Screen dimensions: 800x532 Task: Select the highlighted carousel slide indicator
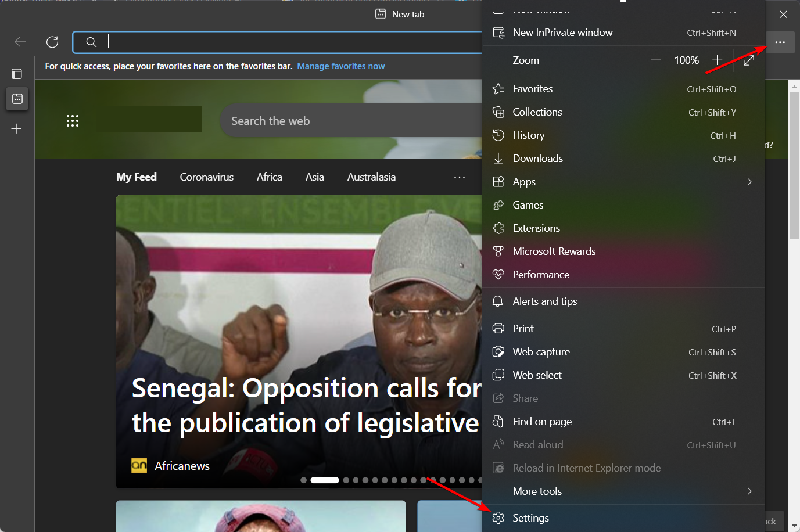click(x=325, y=480)
